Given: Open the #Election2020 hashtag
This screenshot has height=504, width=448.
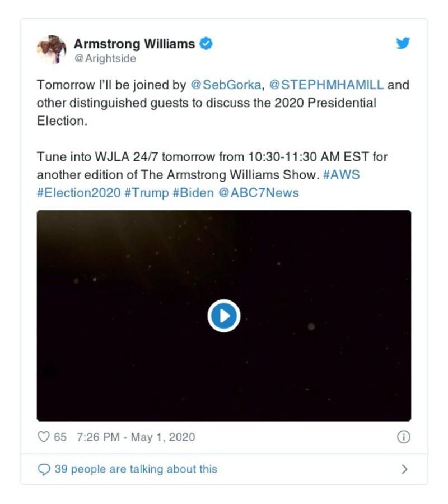Looking at the screenshot, I should (x=79, y=193).
